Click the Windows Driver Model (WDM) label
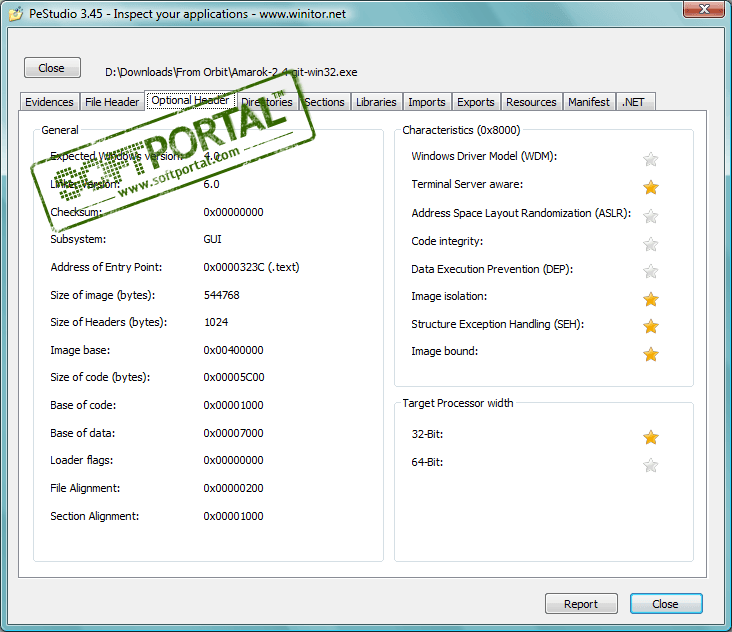This screenshot has width=732, height=632. [484, 156]
